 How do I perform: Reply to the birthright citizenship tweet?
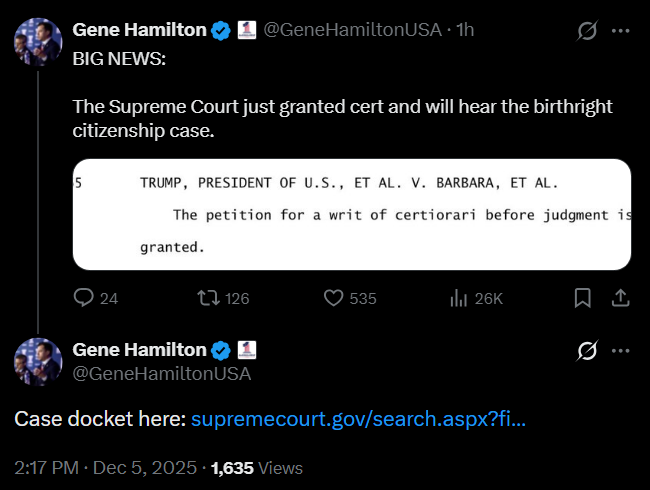85,298
